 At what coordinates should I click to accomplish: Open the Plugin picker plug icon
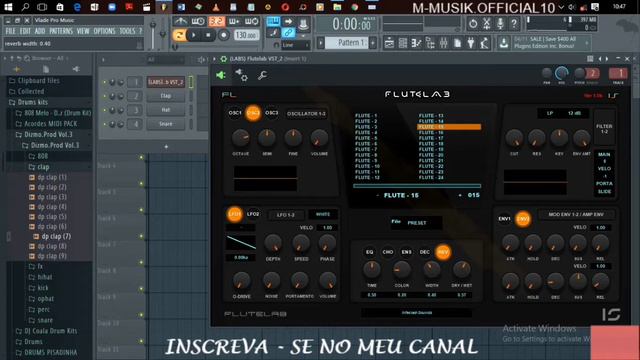[x=471, y=43]
